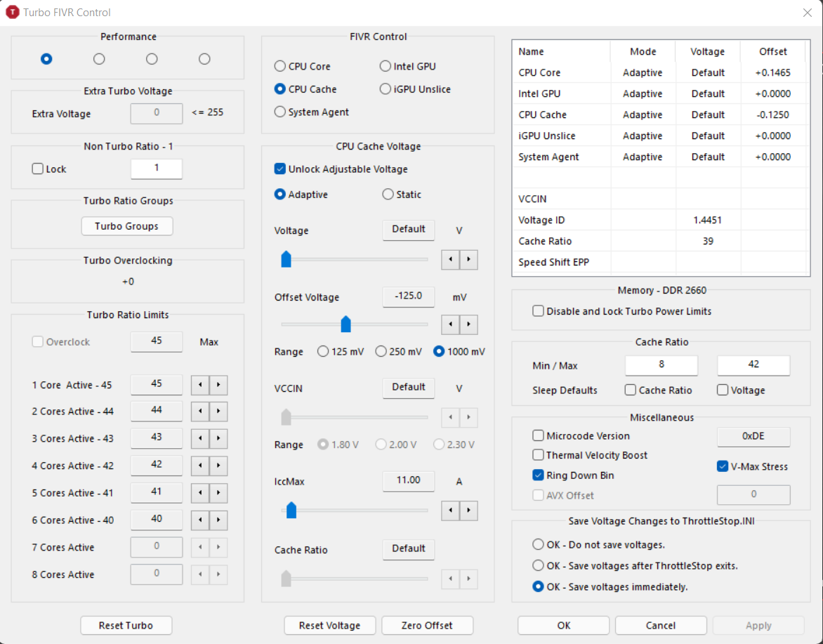Screen dimensions: 823x644
Task: Select the second Performance profile radio button
Action: 99,59
